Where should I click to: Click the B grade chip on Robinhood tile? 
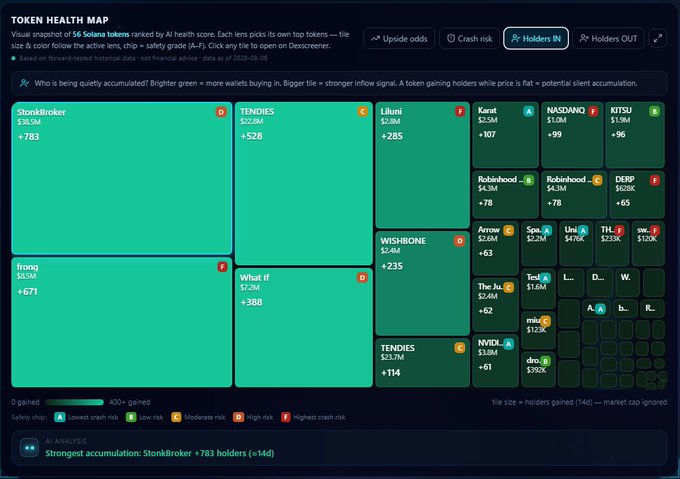pos(529,180)
